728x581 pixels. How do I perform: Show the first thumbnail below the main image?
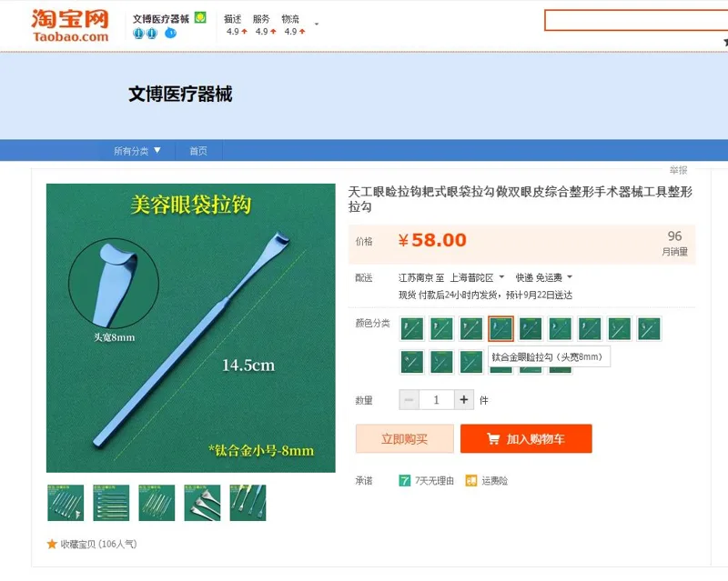[66, 503]
